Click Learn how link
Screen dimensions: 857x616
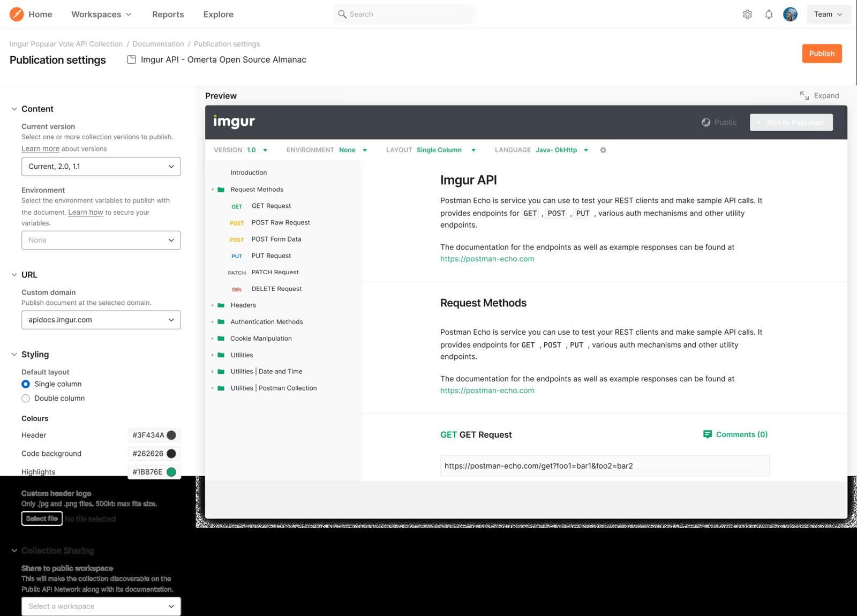[86, 213]
